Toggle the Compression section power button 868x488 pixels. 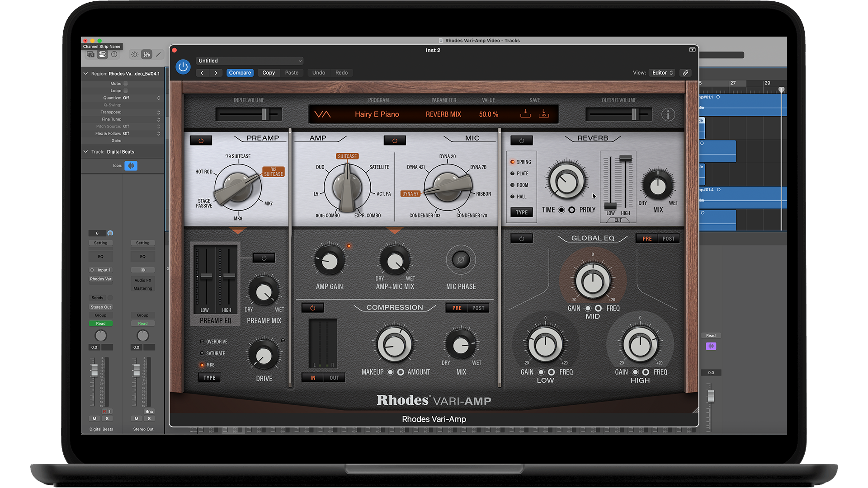(x=312, y=308)
